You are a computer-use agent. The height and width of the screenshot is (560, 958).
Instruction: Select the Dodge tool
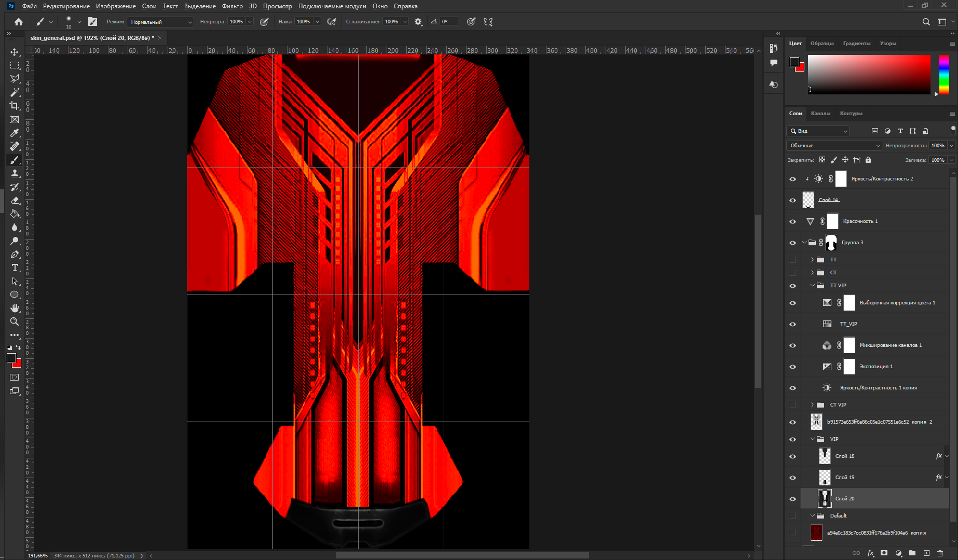[15, 241]
